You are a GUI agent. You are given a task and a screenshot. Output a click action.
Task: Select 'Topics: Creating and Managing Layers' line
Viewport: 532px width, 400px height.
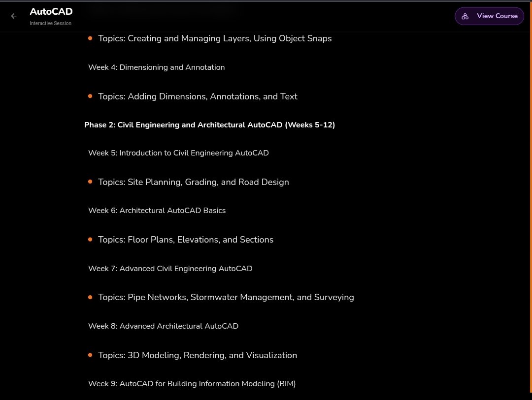pyautogui.click(x=215, y=38)
